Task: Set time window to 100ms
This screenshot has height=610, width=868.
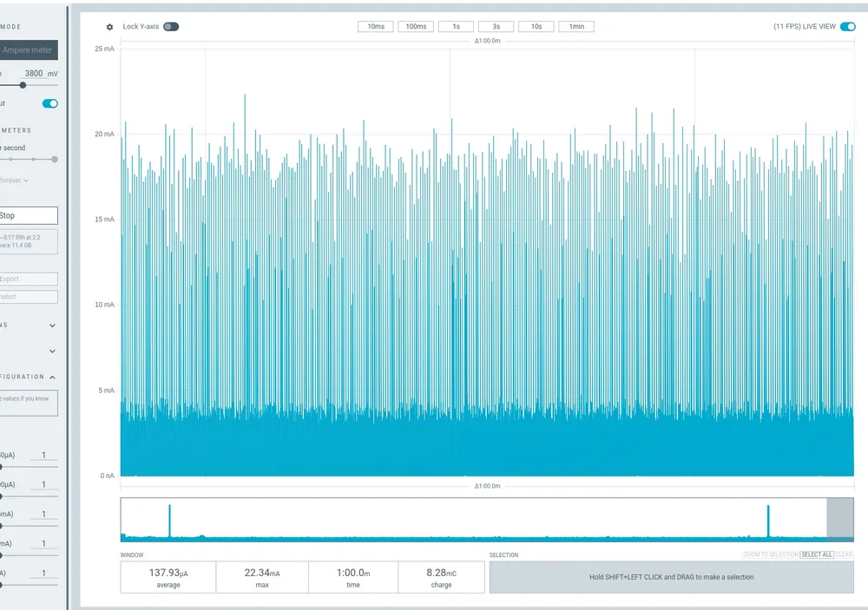Action: point(416,27)
